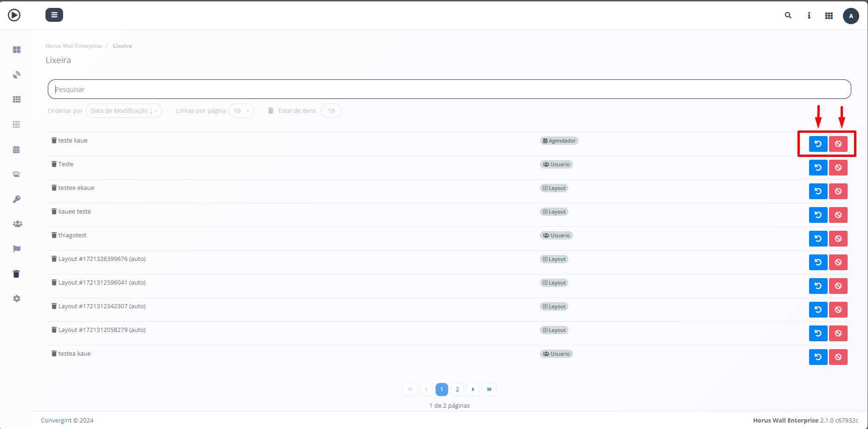Open the trash icon in sidebar
Screen dimensions: 868x429
pyautogui.click(x=17, y=274)
